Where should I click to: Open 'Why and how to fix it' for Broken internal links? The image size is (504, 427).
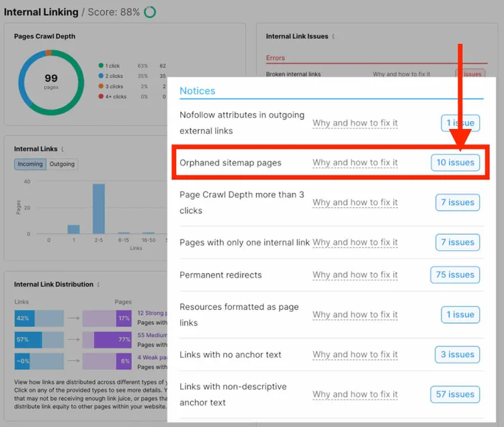(x=401, y=74)
